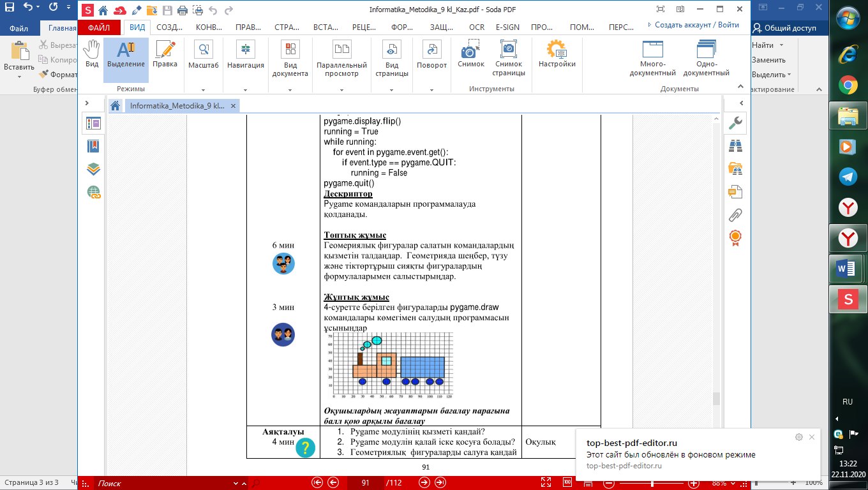Image resolution: width=868 pixels, height=490 pixels.
Task: Expand the Масштаб dropdown arrow
Action: (203, 90)
